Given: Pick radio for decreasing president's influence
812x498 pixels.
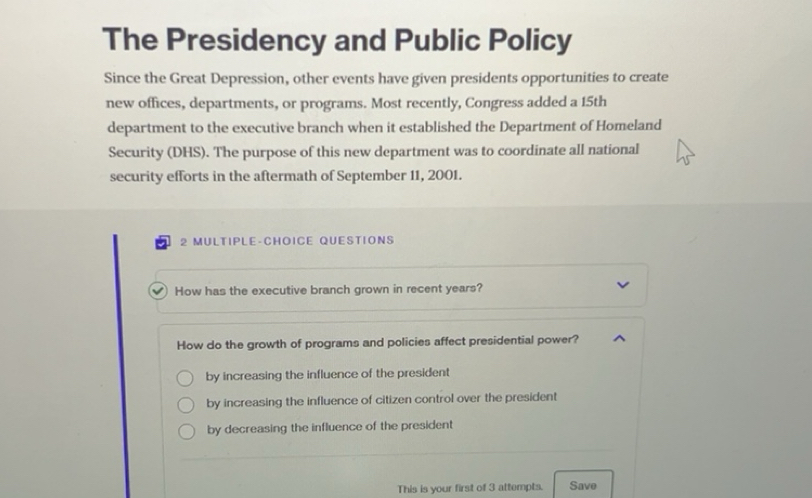Looking at the screenshot, I should 186,431.
